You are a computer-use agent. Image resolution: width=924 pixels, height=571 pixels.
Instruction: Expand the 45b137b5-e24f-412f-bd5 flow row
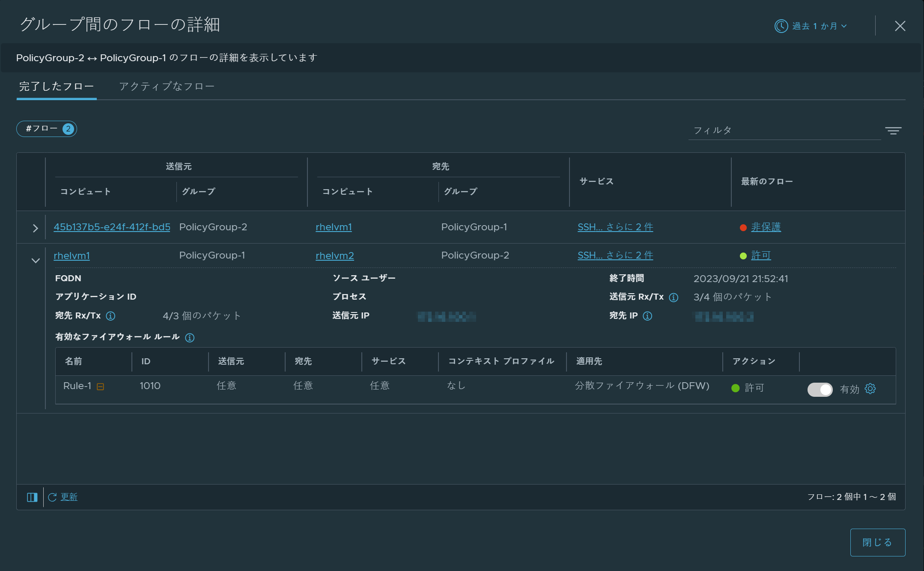pyautogui.click(x=36, y=228)
